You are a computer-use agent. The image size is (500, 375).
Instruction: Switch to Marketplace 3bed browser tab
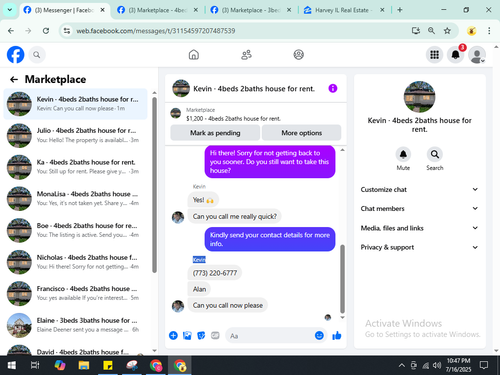[251, 10]
